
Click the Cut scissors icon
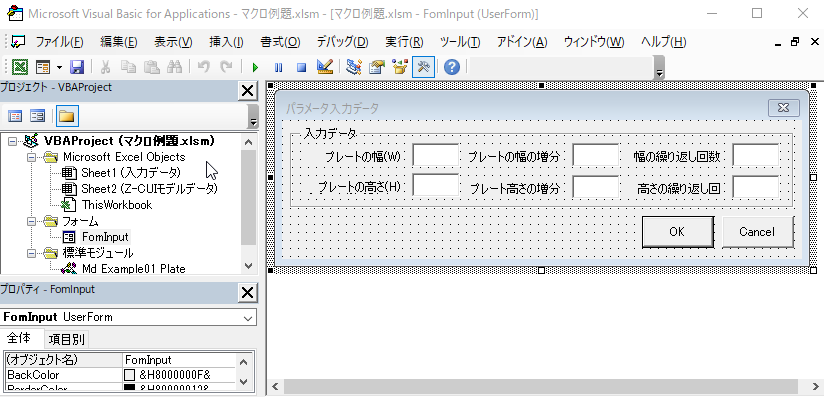pos(105,67)
